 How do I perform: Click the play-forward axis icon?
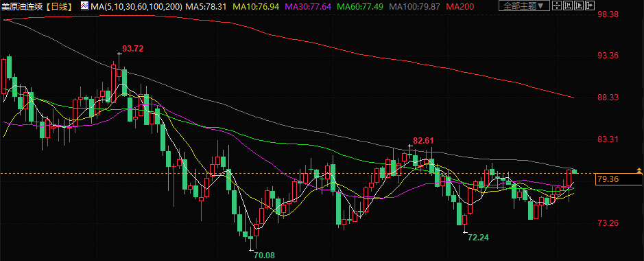pyautogui.click(x=579, y=5)
